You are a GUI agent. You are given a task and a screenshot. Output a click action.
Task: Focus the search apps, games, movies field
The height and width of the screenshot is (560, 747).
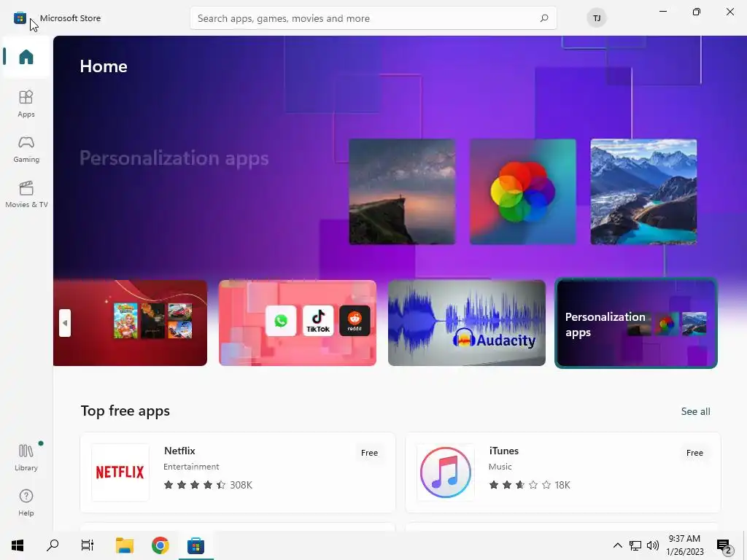click(373, 18)
